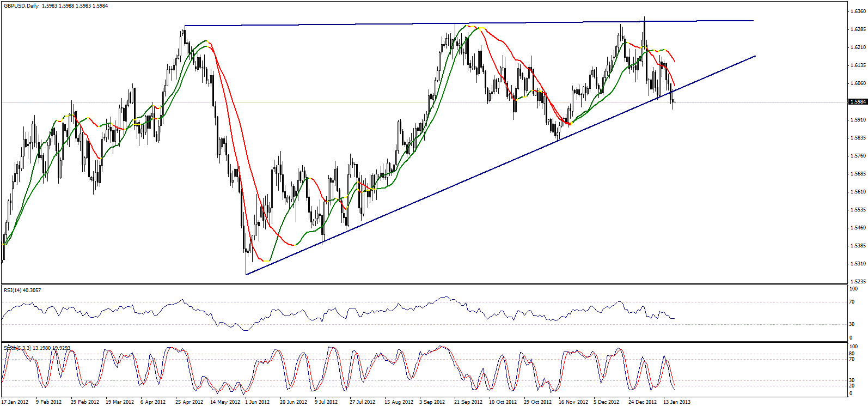Click the 27 Jul 2012 date label
868x406 pixels.
point(363,402)
